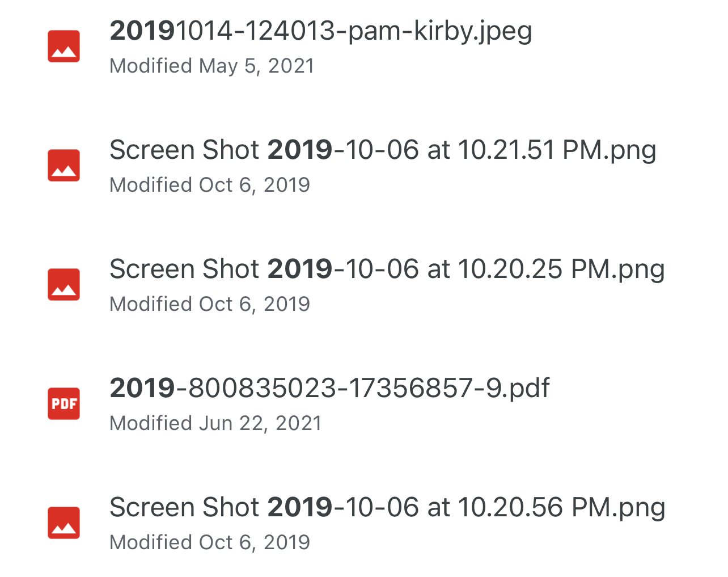Click the bold '2019' in the 10.20.56 PM filename
728x577 pixels.
pyautogui.click(x=299, y=508)
